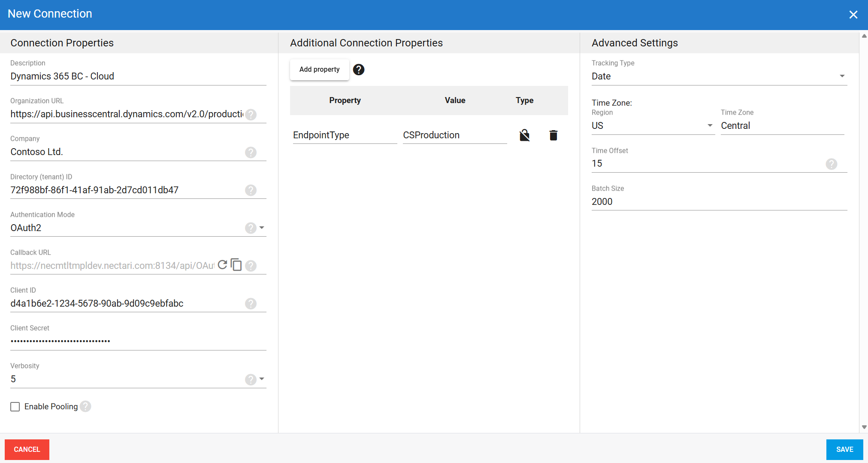Click the EndpointType property name field
868x463 pixels.
[345, 135]
